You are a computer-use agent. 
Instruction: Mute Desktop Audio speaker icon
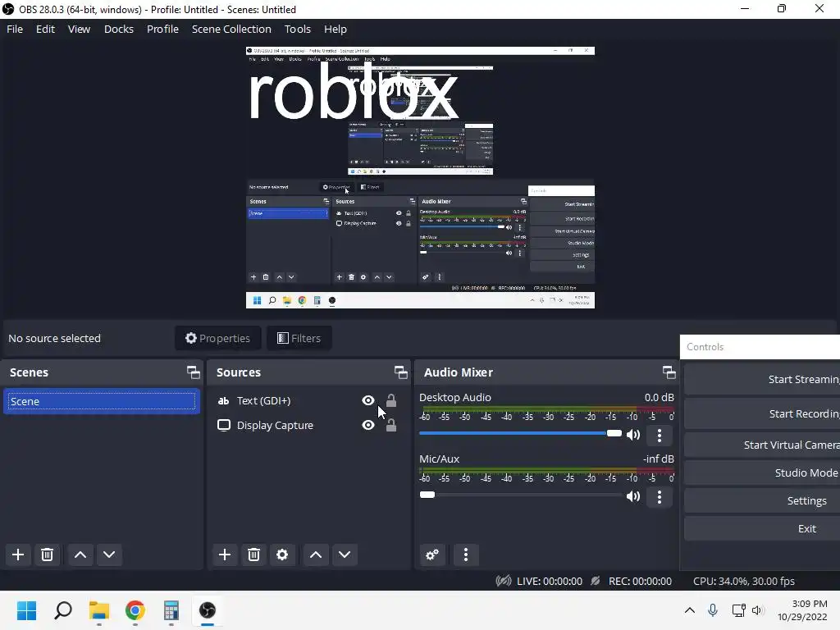click(x=633, y=435)
